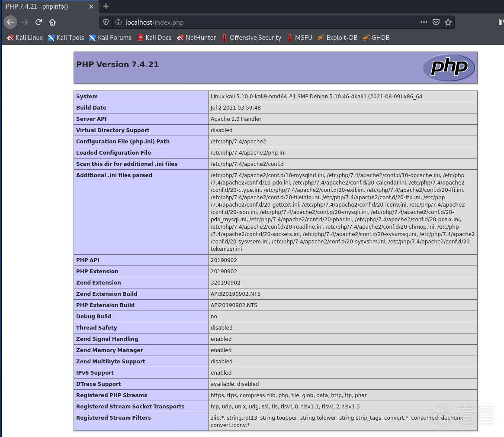This screenshot has height=437, width=504.
Task: Click the Zend Signal Handling label
Action: pos(107,339)
